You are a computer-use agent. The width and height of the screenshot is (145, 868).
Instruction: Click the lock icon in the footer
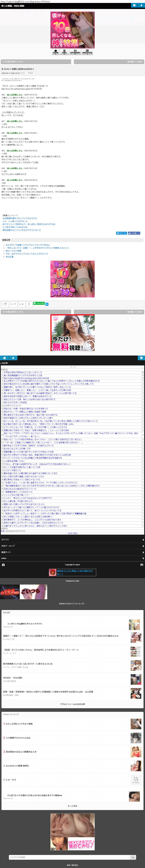point(3,564)
